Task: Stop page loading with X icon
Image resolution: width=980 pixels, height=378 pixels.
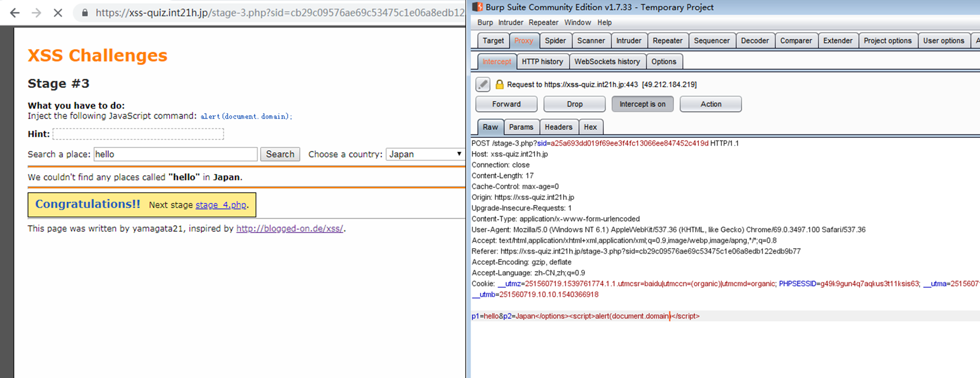Action: [58, 12]
